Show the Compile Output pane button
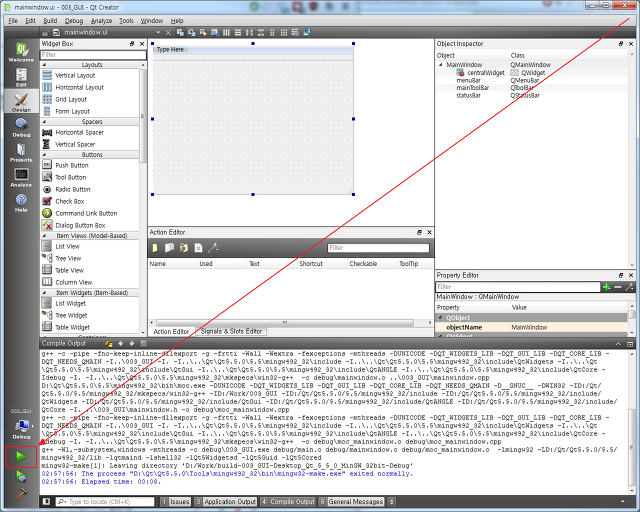The height and width of the screenshot is (512, 640). click(289, 501)
